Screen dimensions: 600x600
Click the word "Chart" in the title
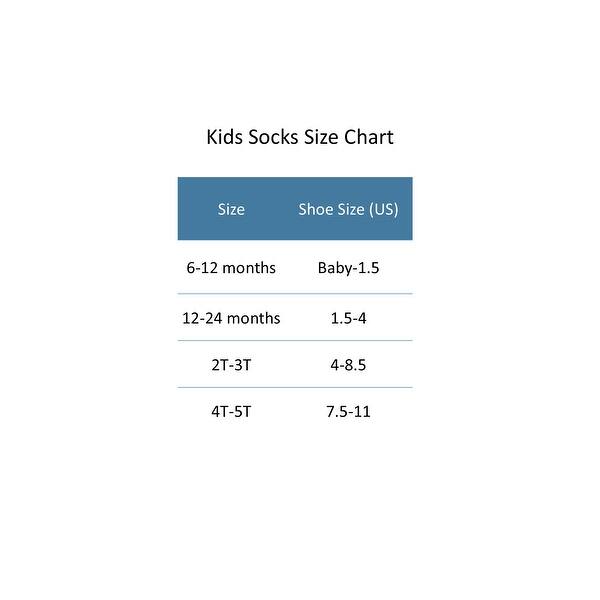point(368,137)
